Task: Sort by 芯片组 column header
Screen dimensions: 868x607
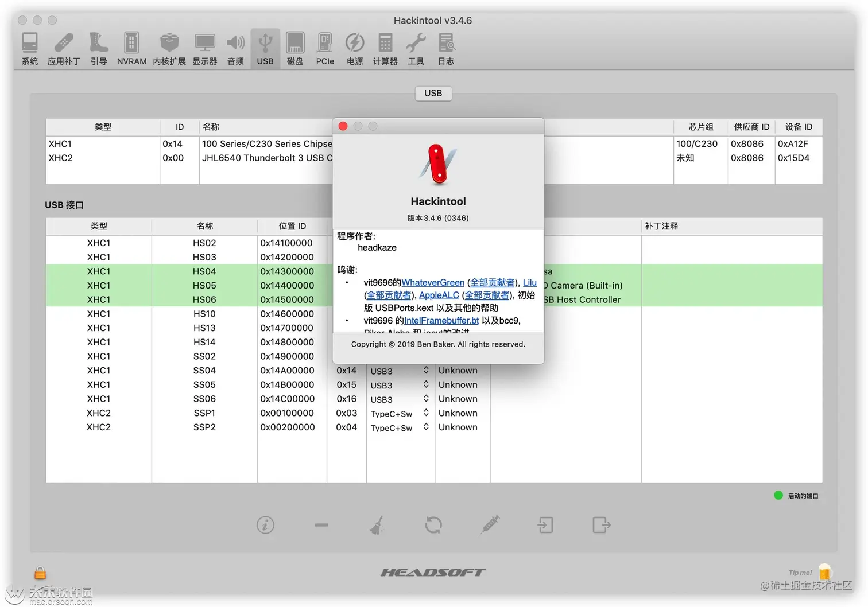Action: click(701, 127)
